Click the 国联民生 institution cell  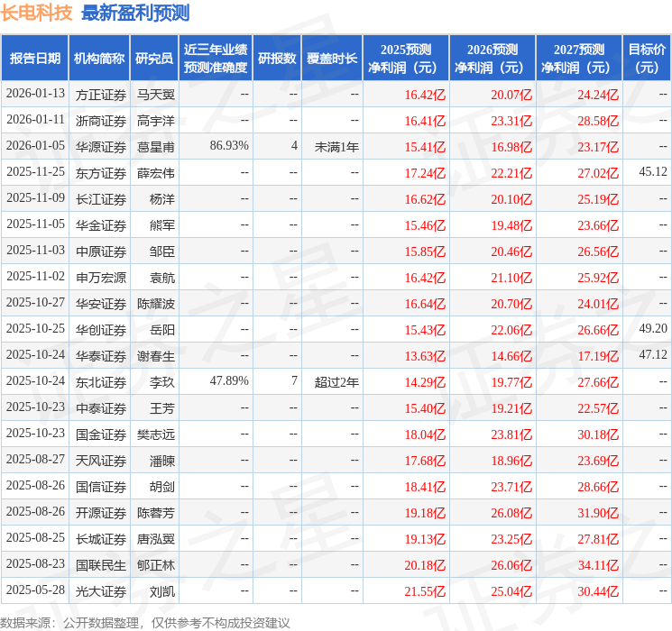pos(101,565)
